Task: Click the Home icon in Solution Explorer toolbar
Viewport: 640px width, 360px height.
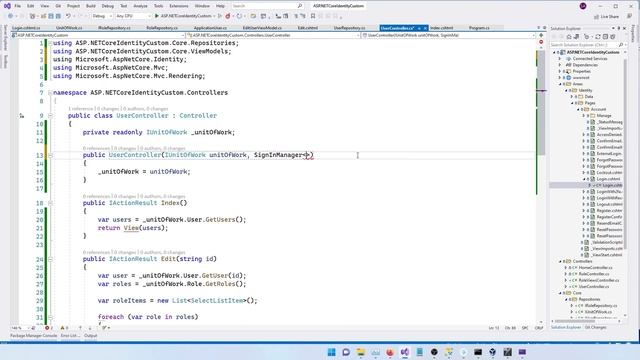Action: tap(569, 37)
